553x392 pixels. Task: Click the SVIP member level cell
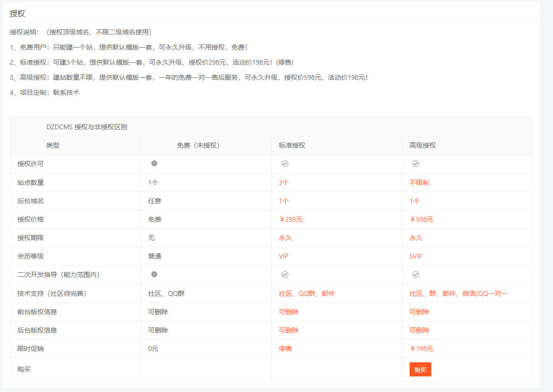coord(416,256)
